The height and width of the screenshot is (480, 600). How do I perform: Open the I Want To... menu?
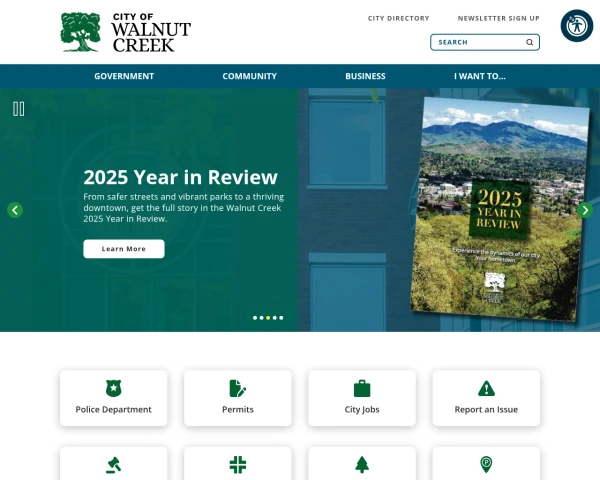[x=480, y=76]
